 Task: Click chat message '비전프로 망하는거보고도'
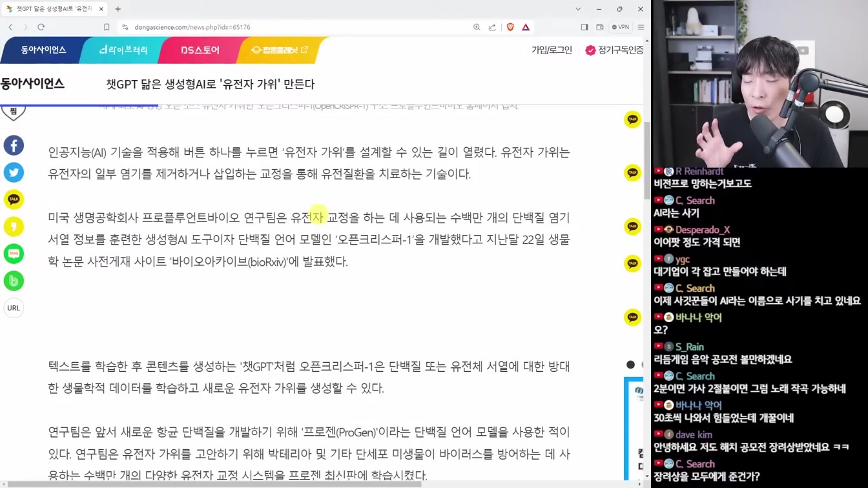click(x=703, y=183)
